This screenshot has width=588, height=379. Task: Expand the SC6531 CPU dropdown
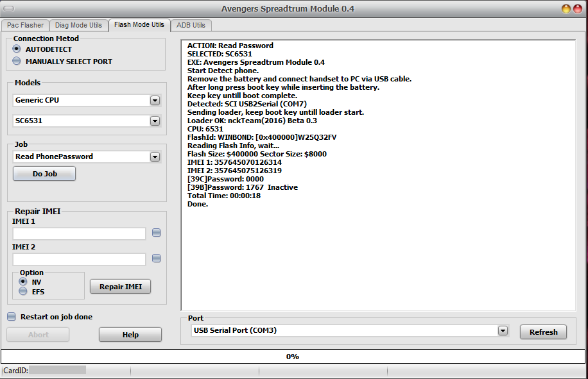155,121
